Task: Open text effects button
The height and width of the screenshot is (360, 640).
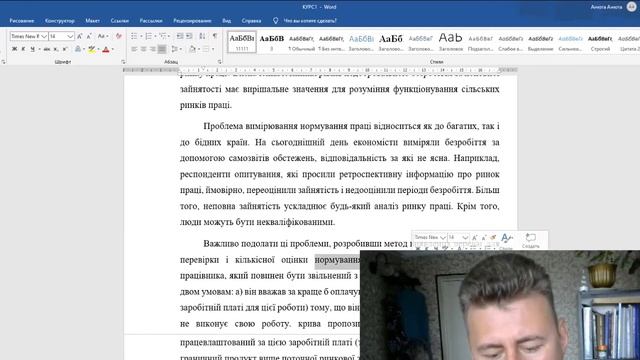Action: pos(78,49)
